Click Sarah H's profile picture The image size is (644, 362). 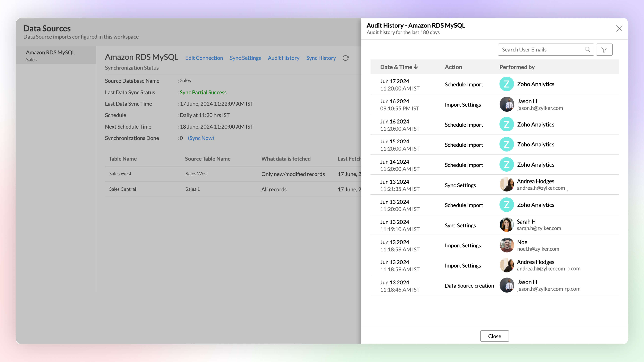(x=506, y=225)
